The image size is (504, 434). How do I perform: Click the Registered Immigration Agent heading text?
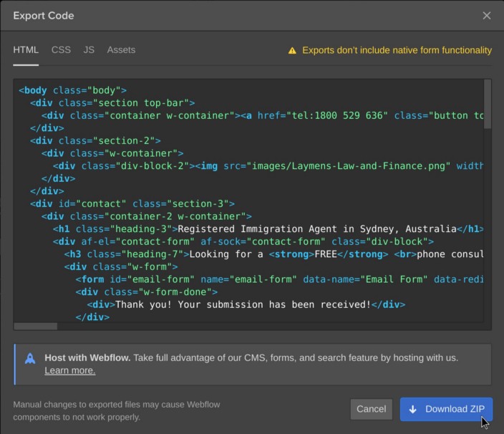(317, 229)
